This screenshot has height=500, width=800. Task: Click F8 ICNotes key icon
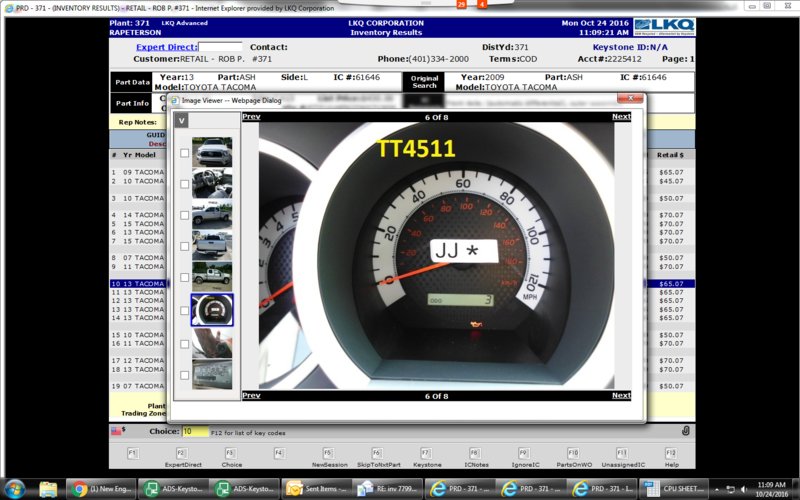(x=475, y=453)
